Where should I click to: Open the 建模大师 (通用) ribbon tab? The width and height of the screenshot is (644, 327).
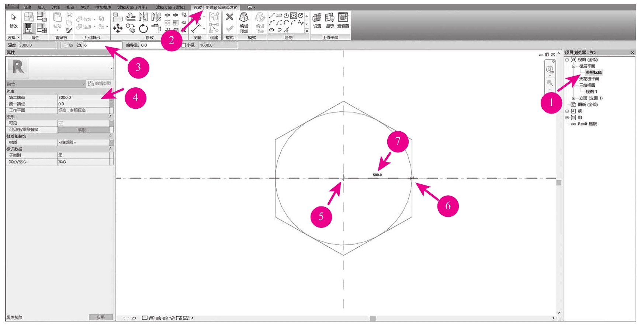[x=132, y=7]
